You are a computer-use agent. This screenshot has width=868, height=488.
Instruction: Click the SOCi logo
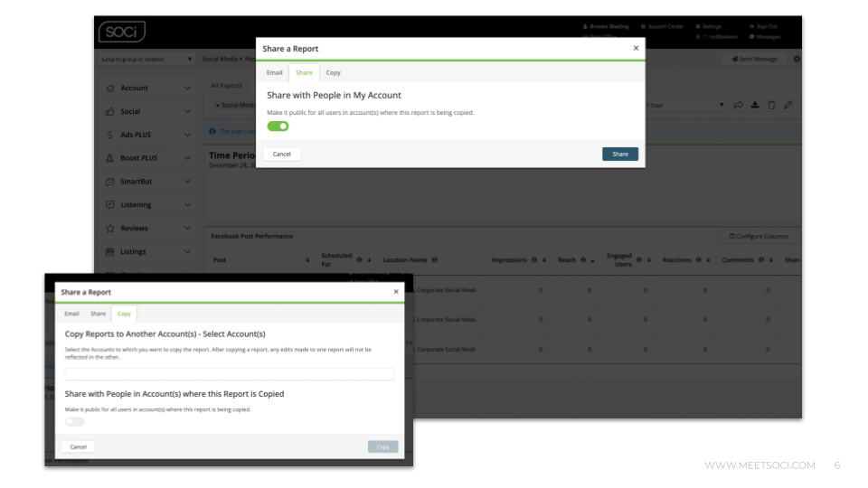121,32
